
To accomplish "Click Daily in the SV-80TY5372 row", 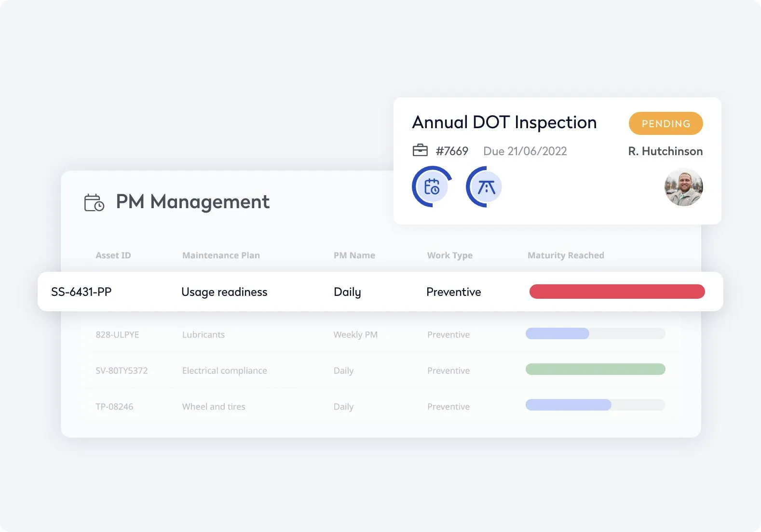I will (x=343, y=371).
